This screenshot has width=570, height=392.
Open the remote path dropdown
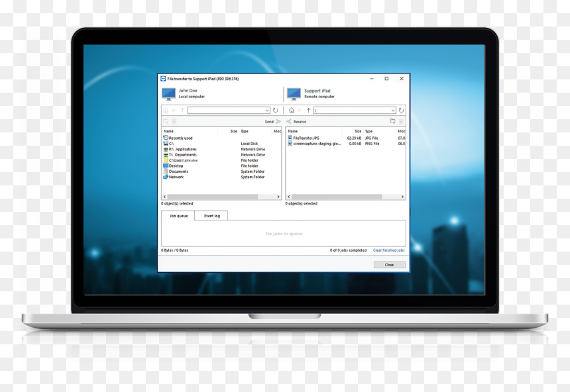click(x=393, y=110)
